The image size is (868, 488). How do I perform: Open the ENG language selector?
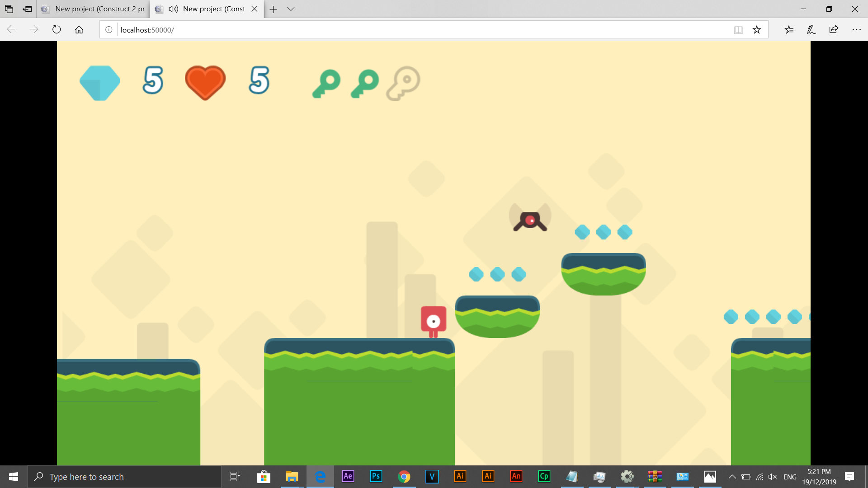coord(790,476)
